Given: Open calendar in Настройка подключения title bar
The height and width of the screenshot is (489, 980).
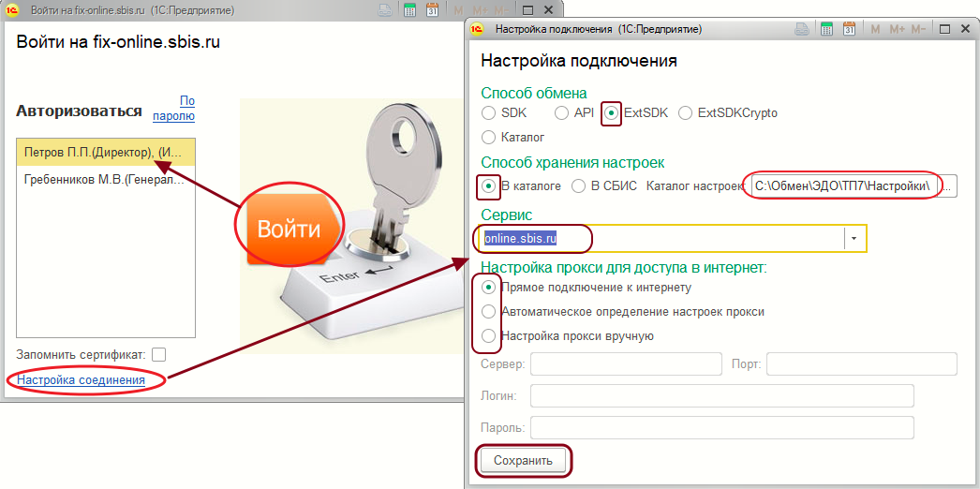Looking at the screenshot, I should point(849,29).
